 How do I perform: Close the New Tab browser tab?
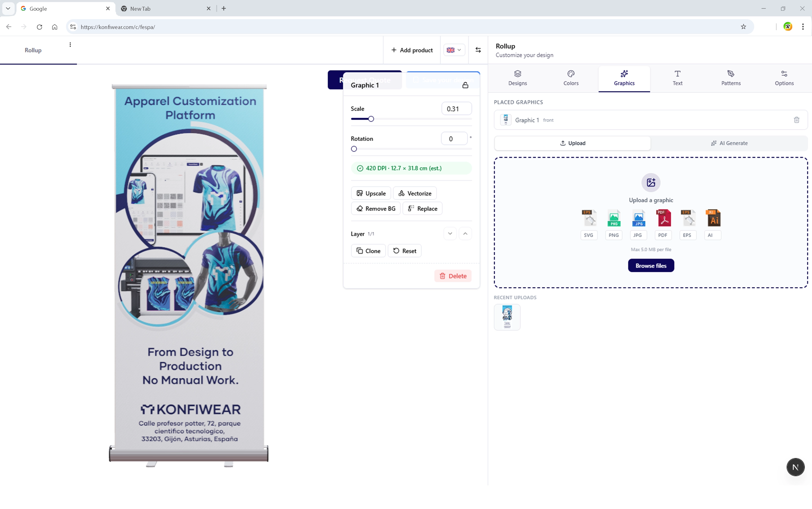point(208,9)
